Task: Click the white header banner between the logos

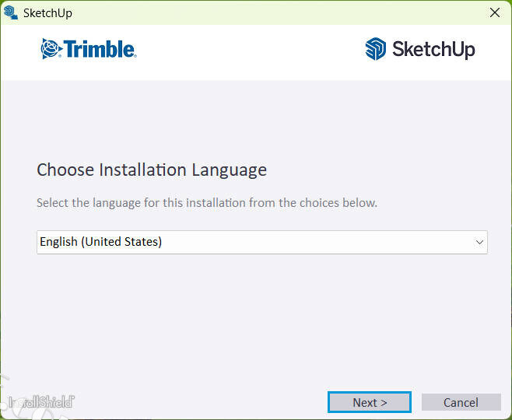Action: (x=249, y=49)
